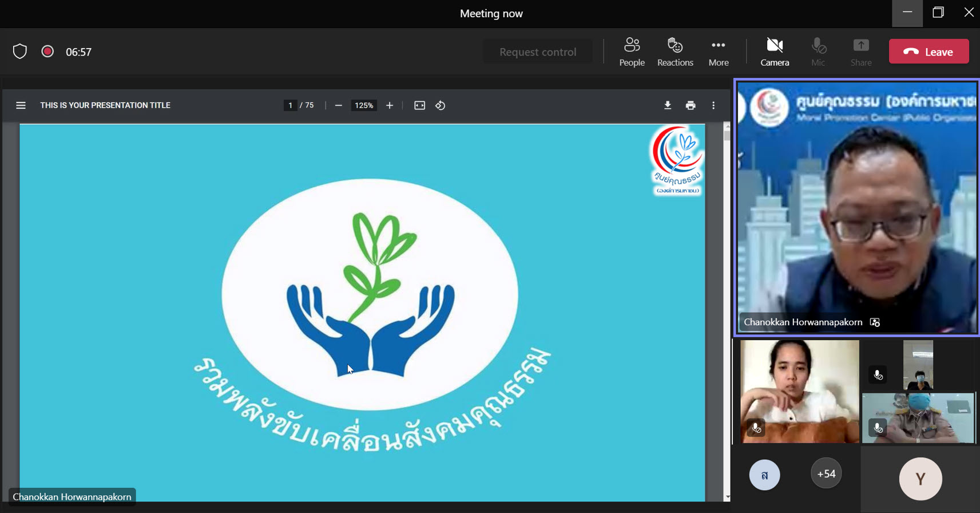Viewport: 980px width, 513px height.
Task: Click the 125% zoom level field
Action: coord(364,105)
